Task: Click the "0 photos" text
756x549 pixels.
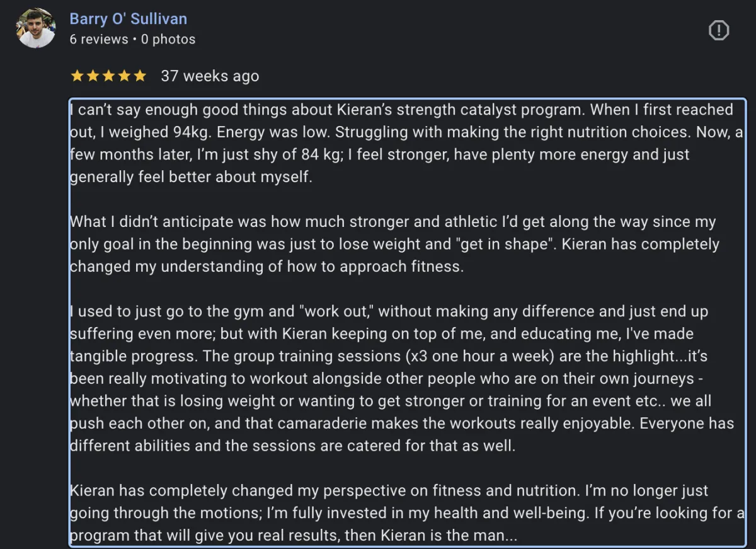Action: point(168,39)
